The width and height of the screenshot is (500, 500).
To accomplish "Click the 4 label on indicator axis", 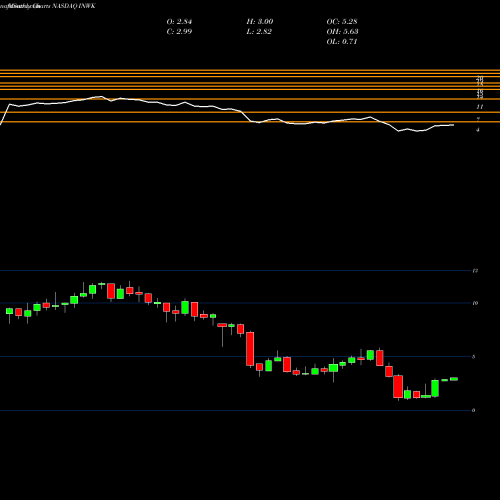I will (x=478, y=130).
